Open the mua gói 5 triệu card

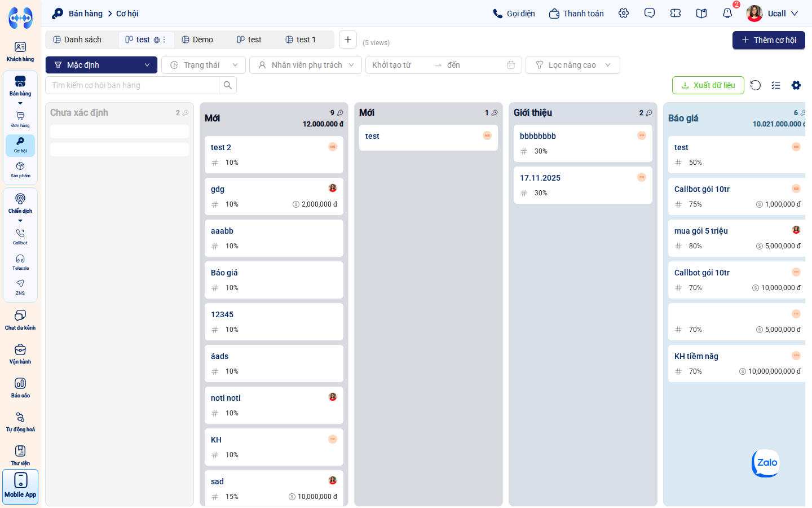(736, 238)
